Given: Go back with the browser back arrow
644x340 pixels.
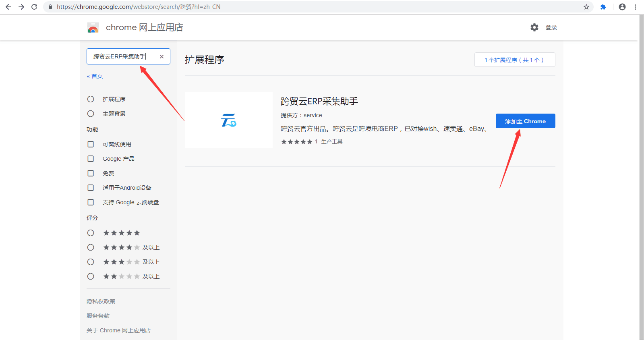Looking at the screenshot, I should [8, 7].
